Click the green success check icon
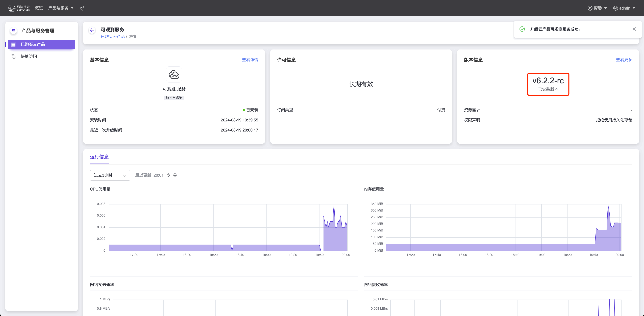 522,29
